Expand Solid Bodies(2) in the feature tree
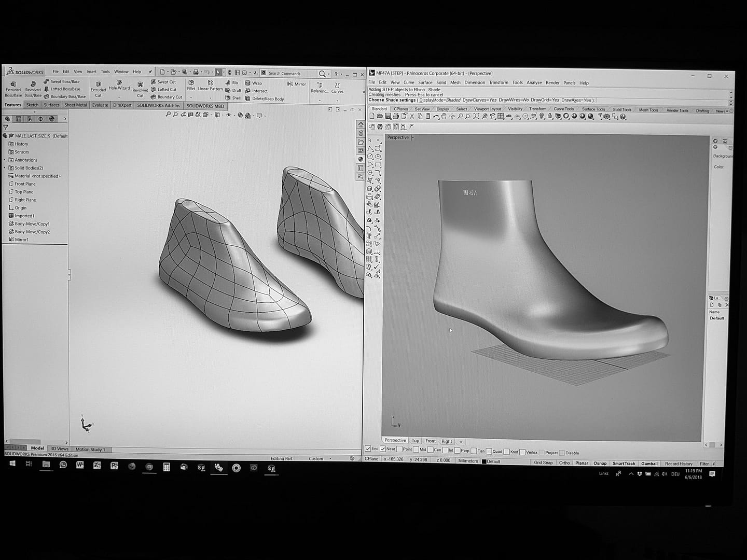This screenshot has width=747, height=560. click(x=5, y=167)
